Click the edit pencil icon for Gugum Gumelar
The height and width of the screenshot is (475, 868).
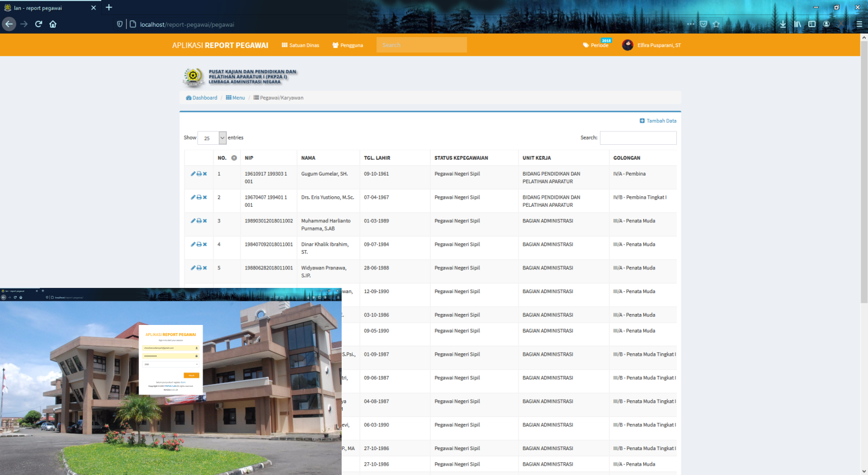[x=193, y=174]
